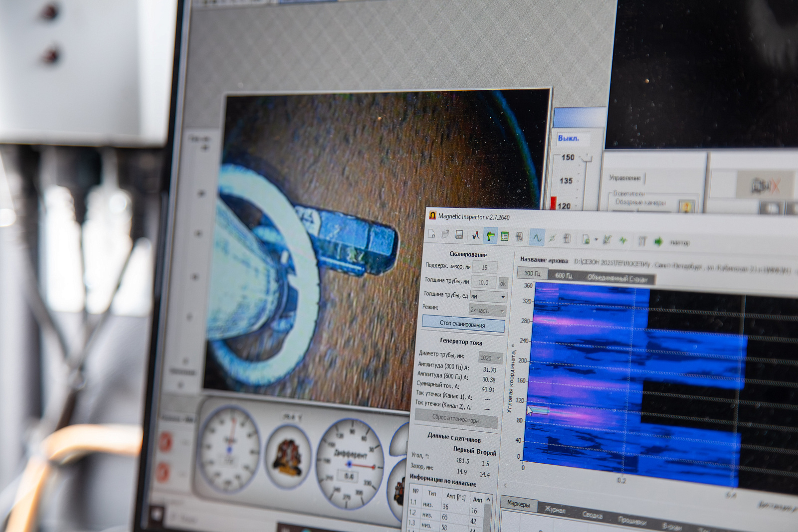Click the green table list icon
Screen dimensions: 798x532
click(505, 236)
